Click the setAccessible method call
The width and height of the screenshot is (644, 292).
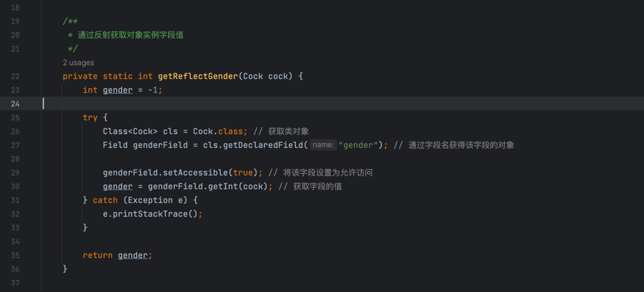click(195, 173)
